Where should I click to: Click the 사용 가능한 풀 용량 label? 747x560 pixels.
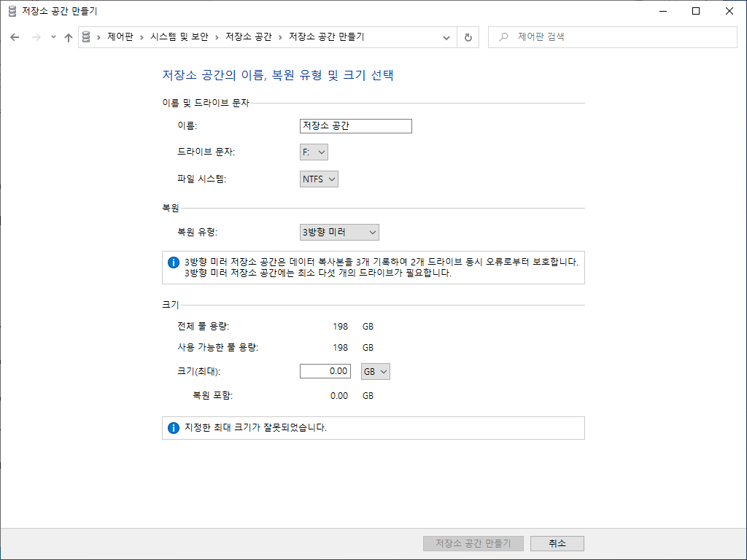coord(217,348)
